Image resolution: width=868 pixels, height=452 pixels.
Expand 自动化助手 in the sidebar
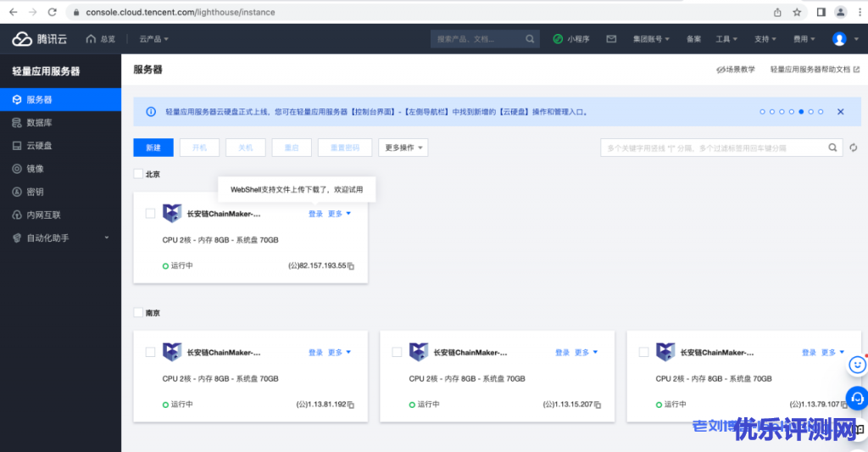click(x=59, y=238)
